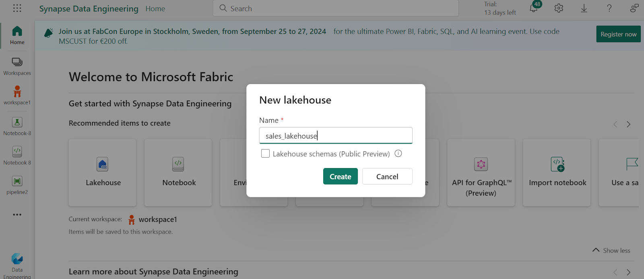Click Create button in dialog

341,176
